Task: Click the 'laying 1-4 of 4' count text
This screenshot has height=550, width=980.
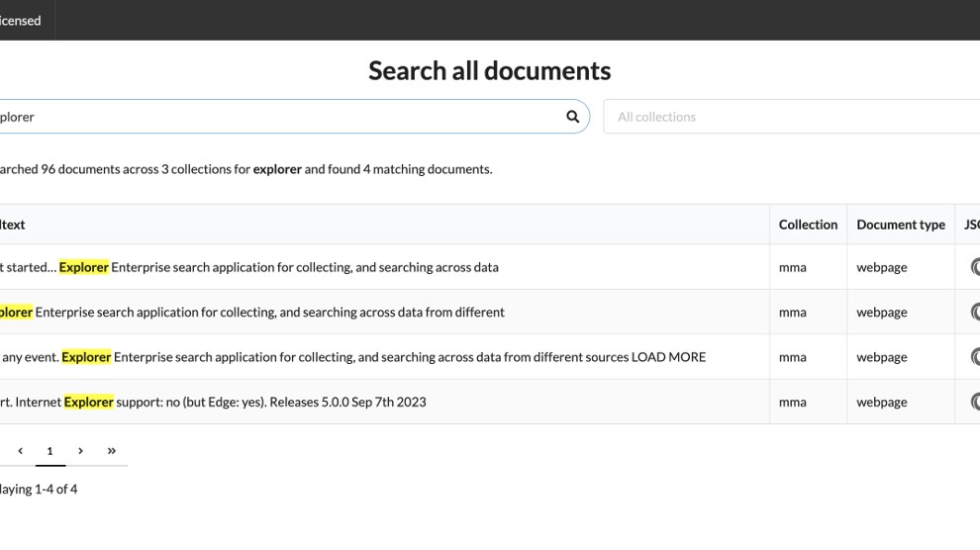Action: pos(39,490)
